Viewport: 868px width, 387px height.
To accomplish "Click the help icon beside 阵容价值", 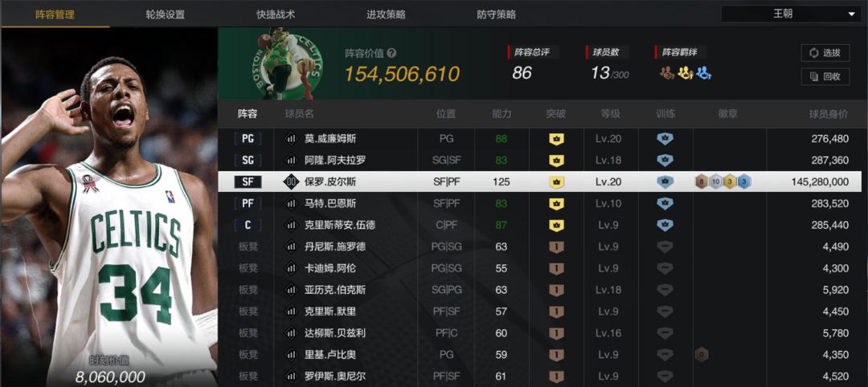I will point(392,53).
